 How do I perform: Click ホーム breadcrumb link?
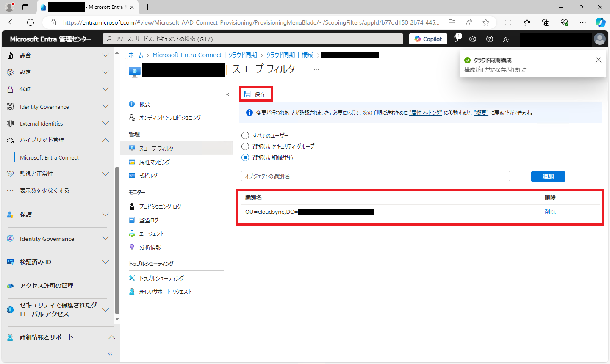(x=136, y=55)
